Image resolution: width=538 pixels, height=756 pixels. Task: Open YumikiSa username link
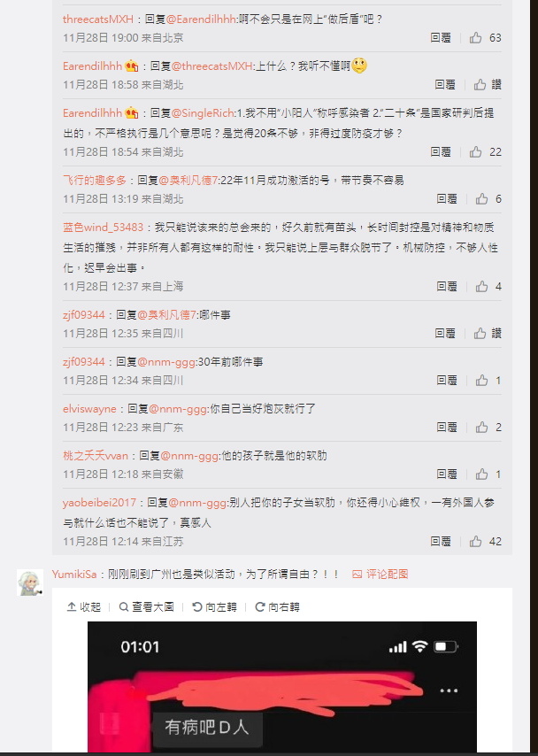point(74,574)
